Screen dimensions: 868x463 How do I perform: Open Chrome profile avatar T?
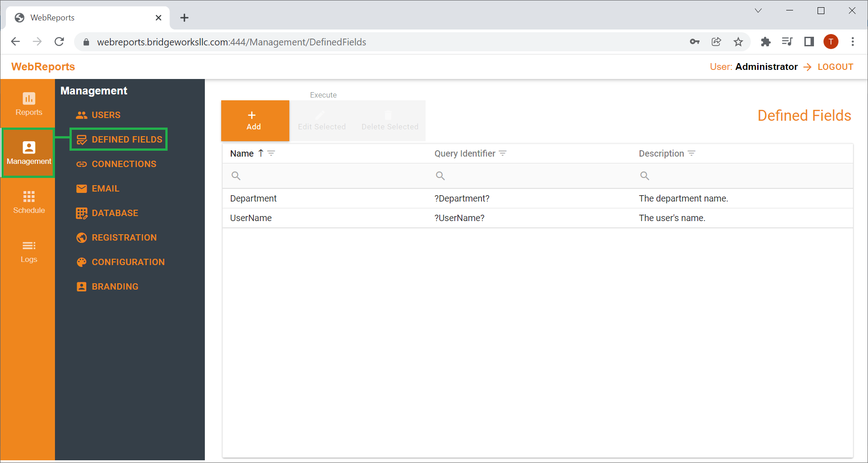(831, 42)
